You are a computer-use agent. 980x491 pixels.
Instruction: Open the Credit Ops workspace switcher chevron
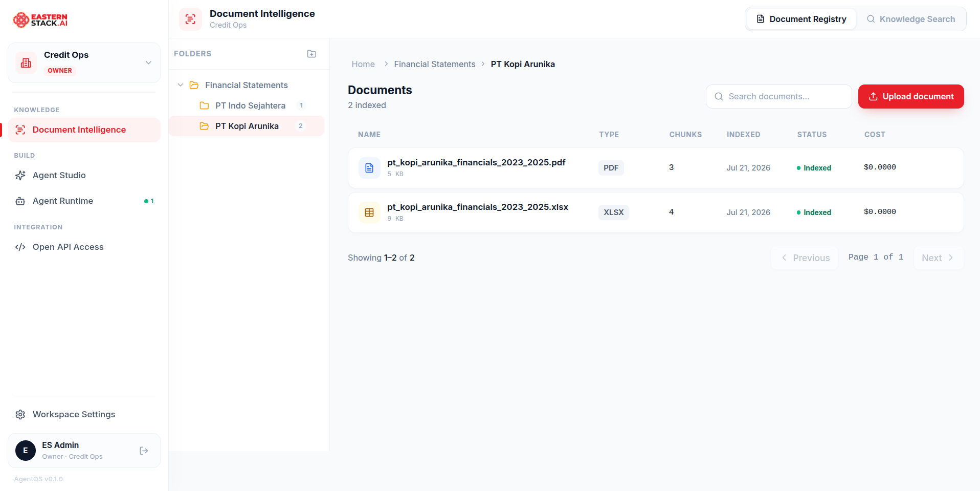point(148,62)
